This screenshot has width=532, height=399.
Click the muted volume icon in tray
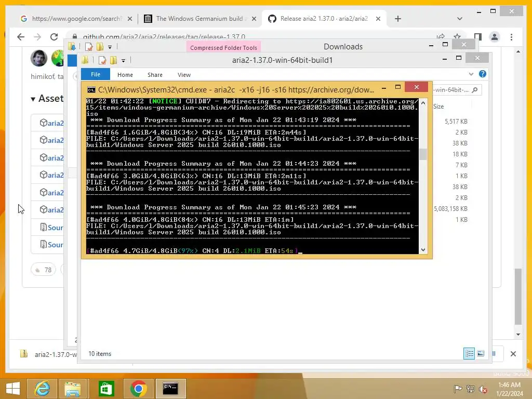pyautogui.click(x=483, y=389)
